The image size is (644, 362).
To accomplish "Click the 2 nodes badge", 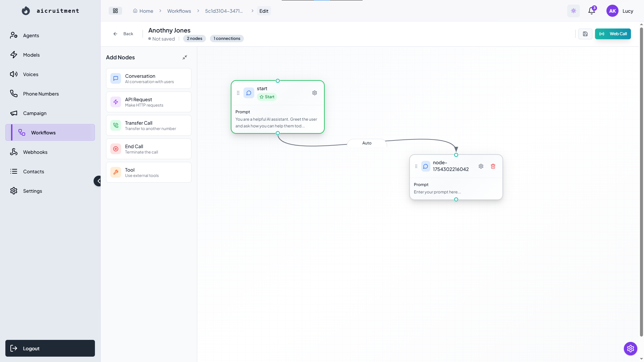I will tap(195, 39).
